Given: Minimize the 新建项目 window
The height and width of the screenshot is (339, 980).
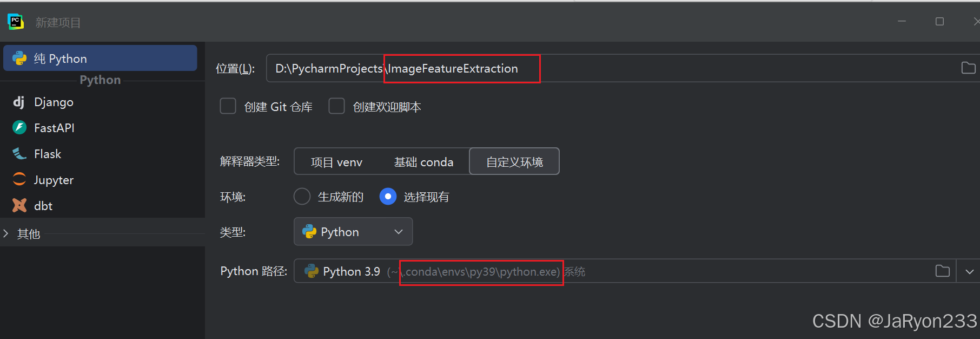Looking at the screenshot, I should coord(902,22).
